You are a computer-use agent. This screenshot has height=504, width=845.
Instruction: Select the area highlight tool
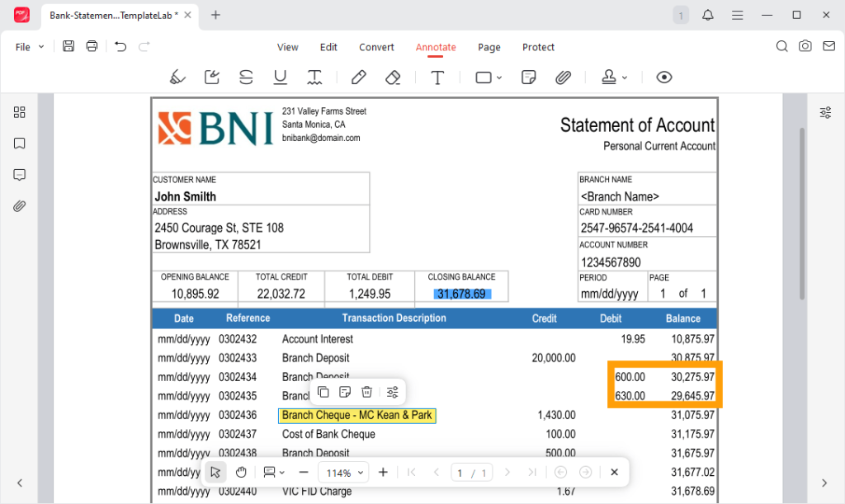point(212,78)
